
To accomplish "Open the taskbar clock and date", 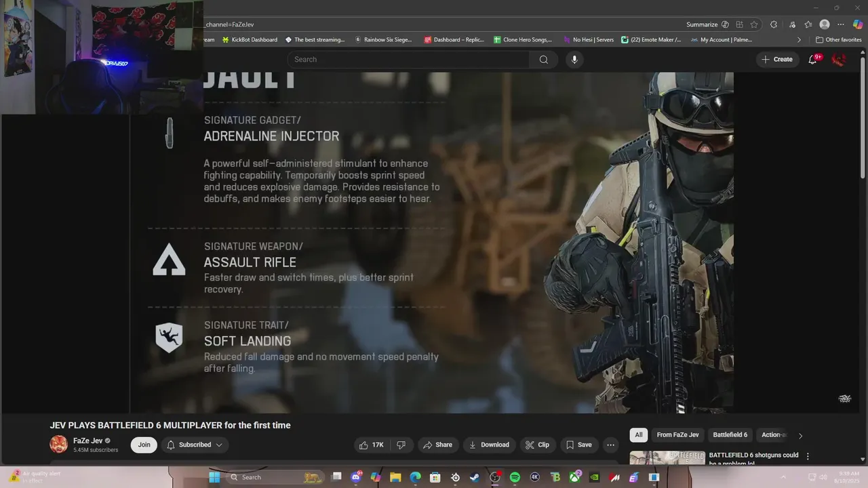I will coord(848,477).
